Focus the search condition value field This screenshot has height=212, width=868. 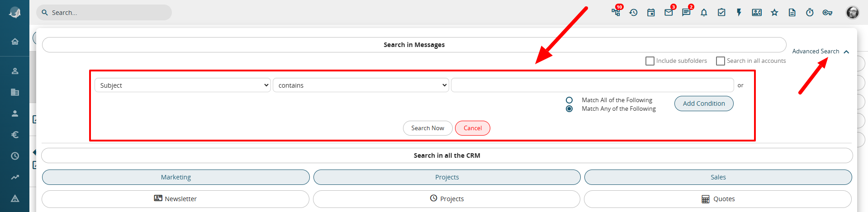(x=593, y=85)
